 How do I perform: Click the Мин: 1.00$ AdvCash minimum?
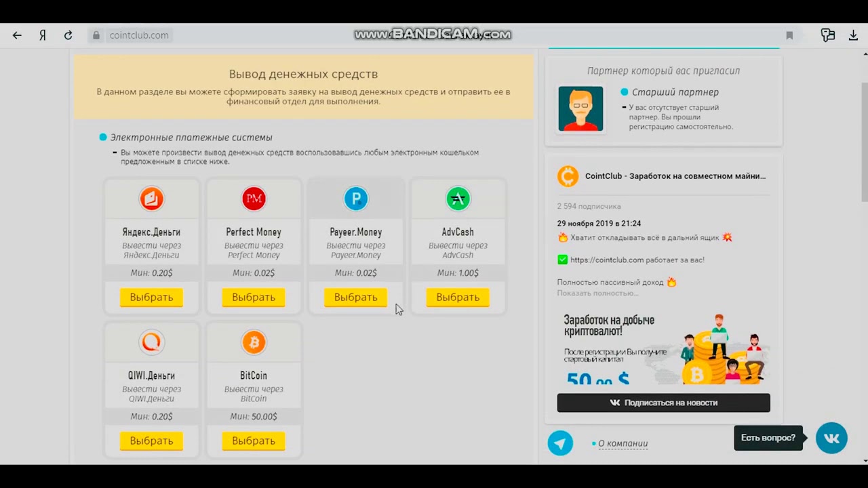coord(458,273)
